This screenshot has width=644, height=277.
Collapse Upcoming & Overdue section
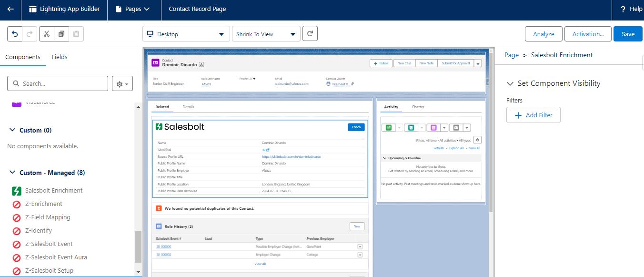coord(384,158)
